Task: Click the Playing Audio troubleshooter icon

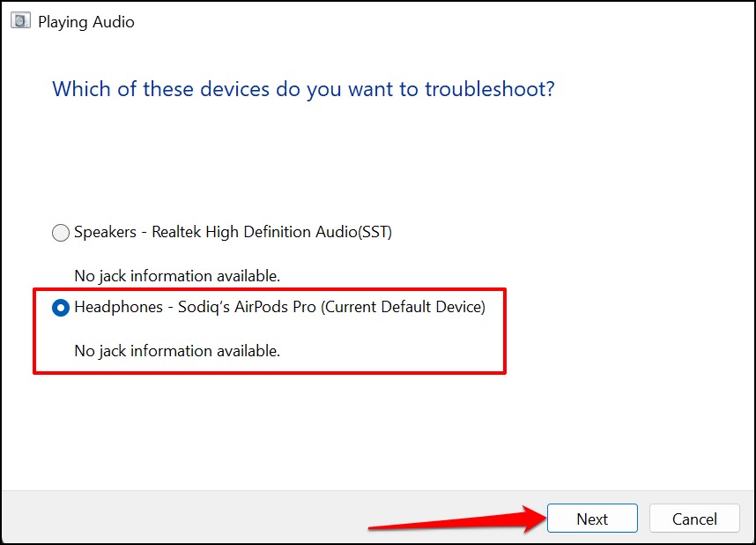Action: (20, 21)
